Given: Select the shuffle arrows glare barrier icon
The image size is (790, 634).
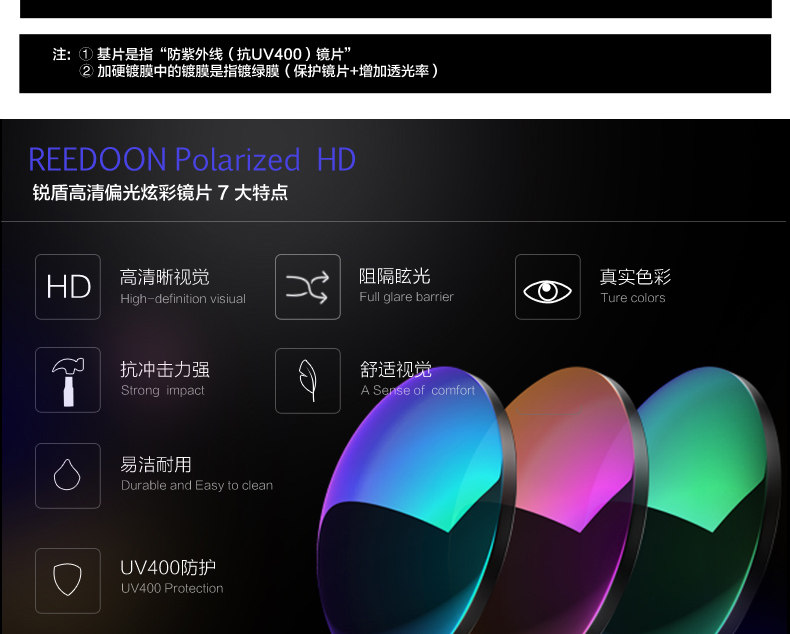Looking at the screenshot, I should pyautogui.click(x=308, y=287).
